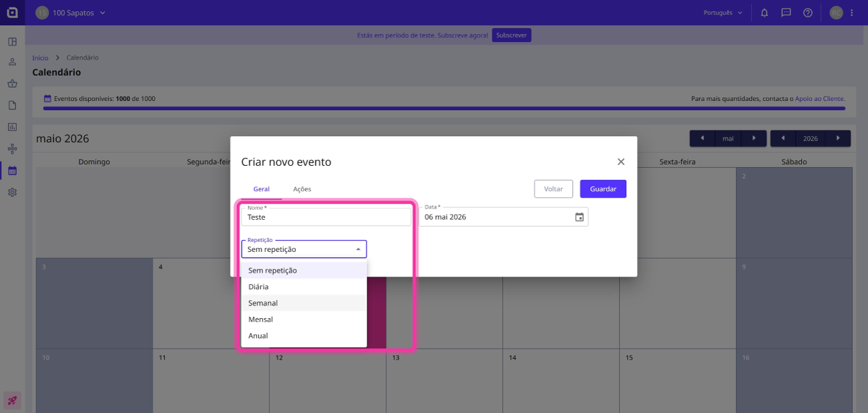Open the settings gear icon in sidebar
The width and height of the screenshot is (868, 413).
coord(12,192)
